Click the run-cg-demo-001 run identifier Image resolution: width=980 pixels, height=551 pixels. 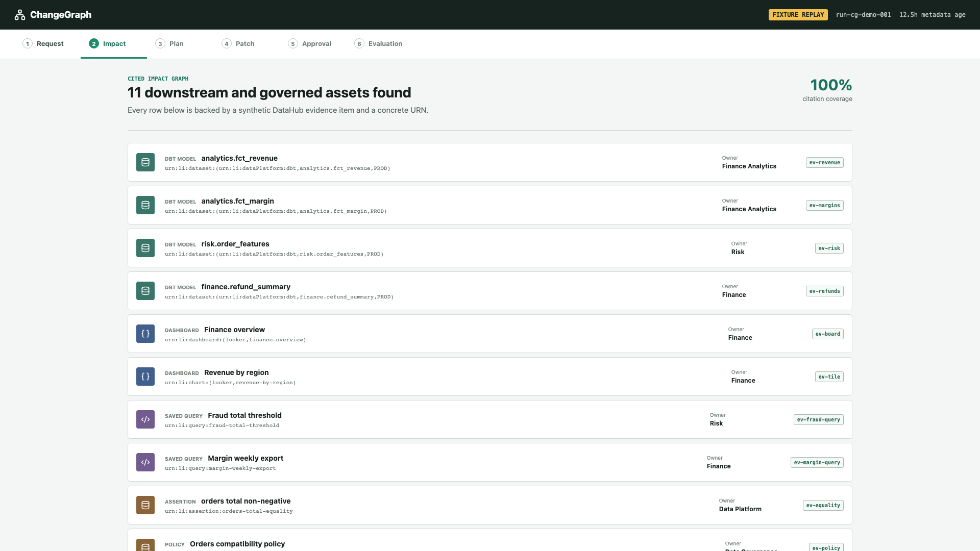pyautogui.click(x=864, y=15)
